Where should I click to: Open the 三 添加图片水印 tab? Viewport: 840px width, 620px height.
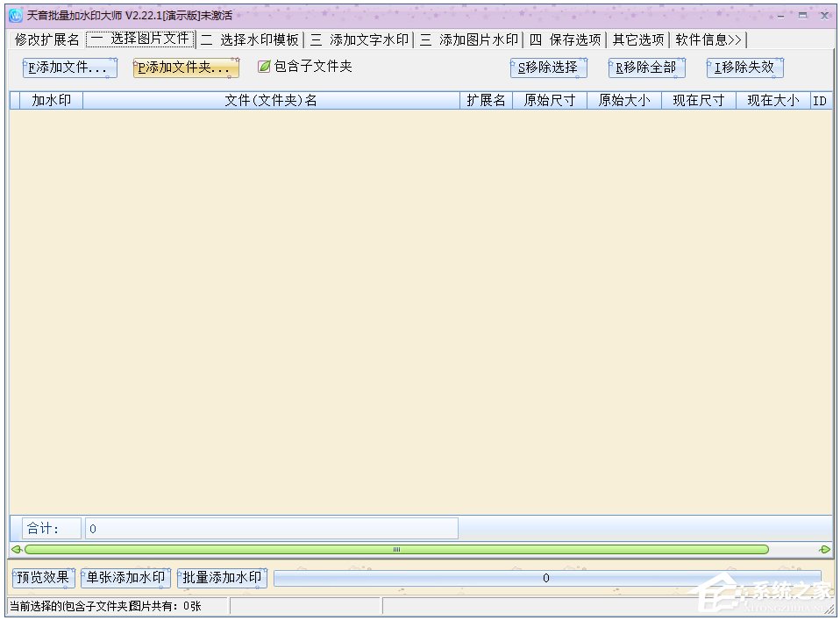[x=469, y=39]
